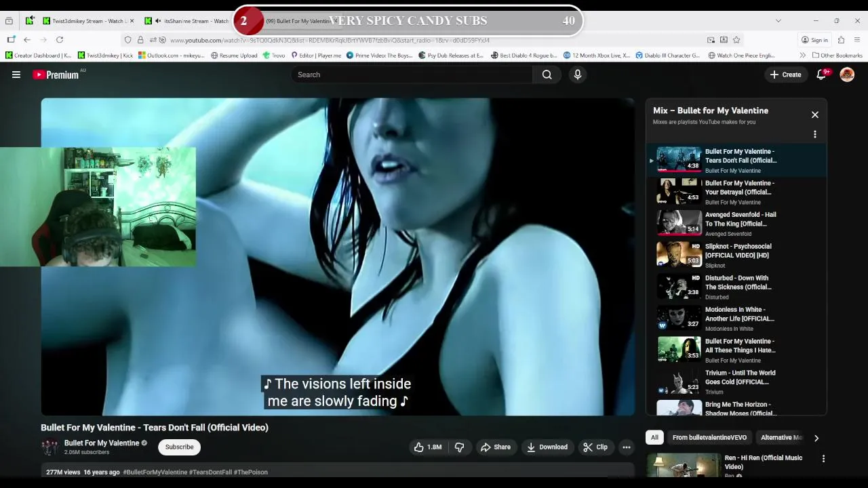The height and width of the screenshot is (488, 868).
Task: Open the account avatar menu
Action: point(847,75)
